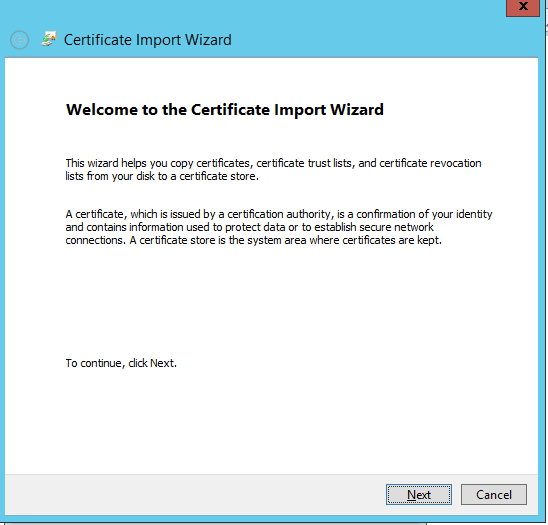The height and width of the screenshot is (525, 548).
Task: Click the empty gray footer left of Next
Action: [192, 494]
